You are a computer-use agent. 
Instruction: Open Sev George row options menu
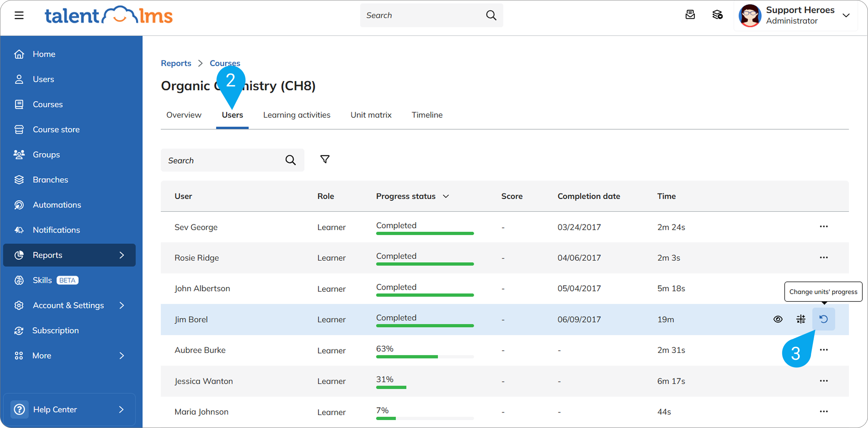(824, 226)
